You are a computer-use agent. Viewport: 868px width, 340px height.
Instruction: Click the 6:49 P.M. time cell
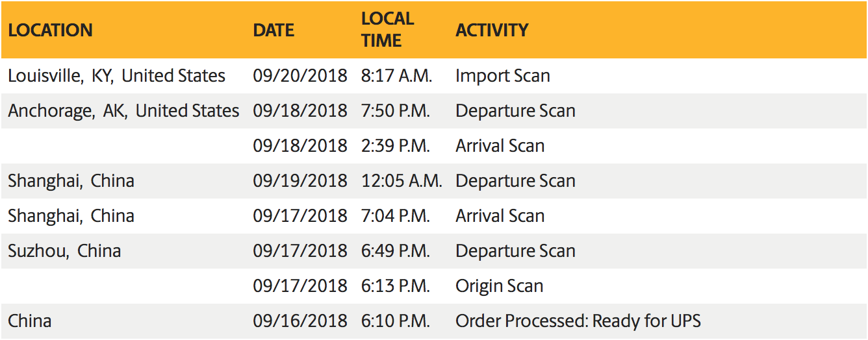click(x=396, y=251)
